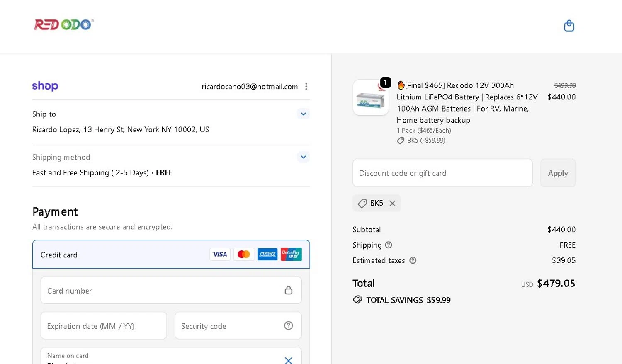Click the UnionPay card icon
This screenshot has height=364, width=622.
tap(291, 254)
